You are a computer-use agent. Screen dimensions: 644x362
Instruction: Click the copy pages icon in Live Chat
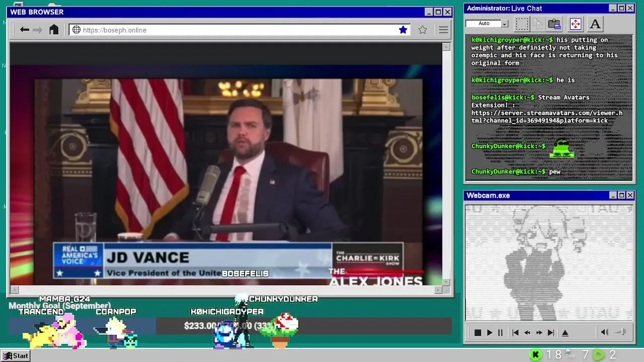click(x=538, y=24)
